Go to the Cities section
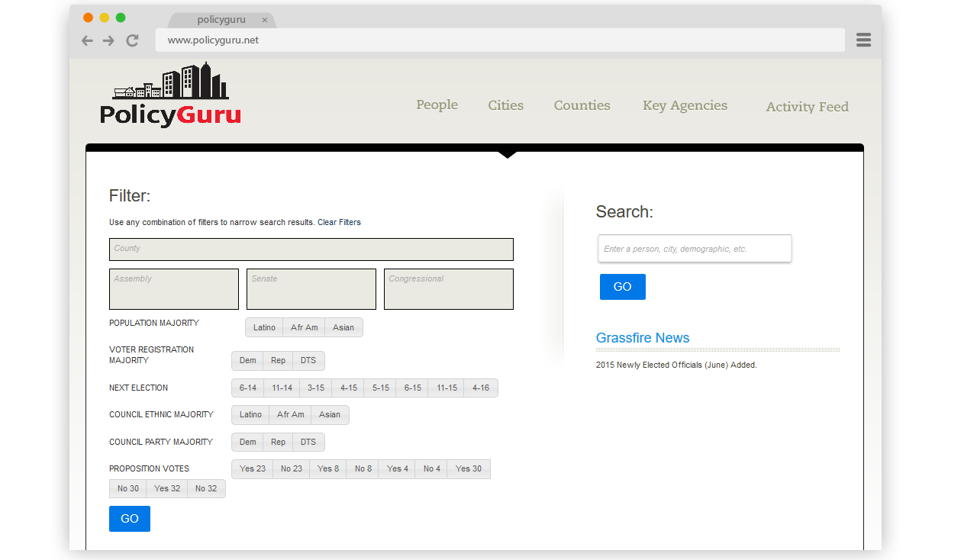 click(x=505, y=105)
